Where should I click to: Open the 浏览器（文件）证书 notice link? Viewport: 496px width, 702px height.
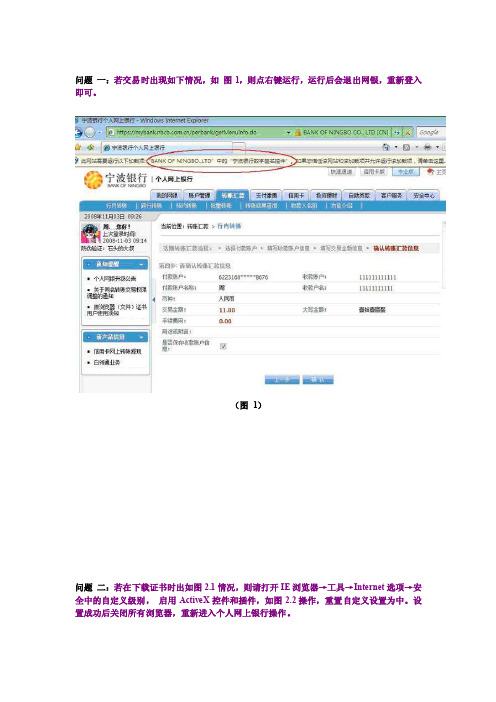pos(116,310)
